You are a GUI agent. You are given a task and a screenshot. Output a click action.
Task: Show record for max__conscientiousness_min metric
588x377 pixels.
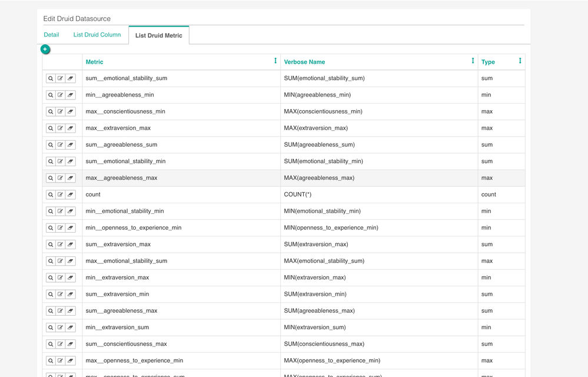(x=50, y=111)
